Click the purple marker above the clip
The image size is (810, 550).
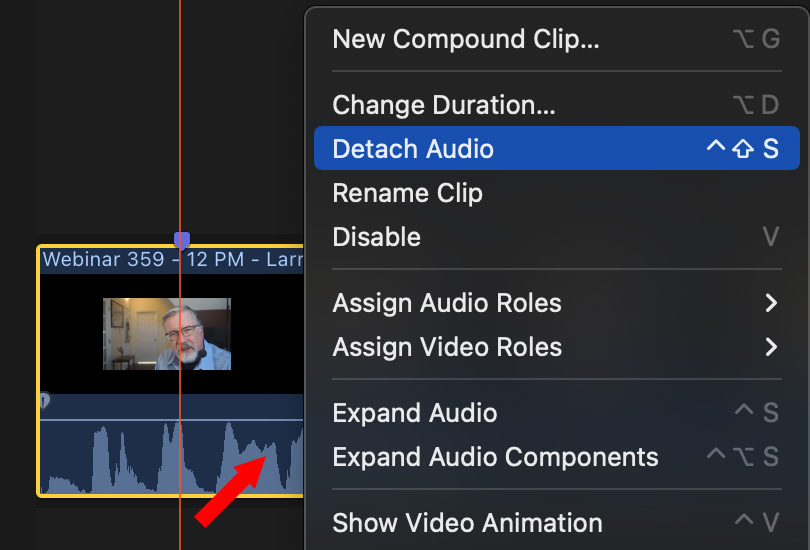click(x=181, y=240)
